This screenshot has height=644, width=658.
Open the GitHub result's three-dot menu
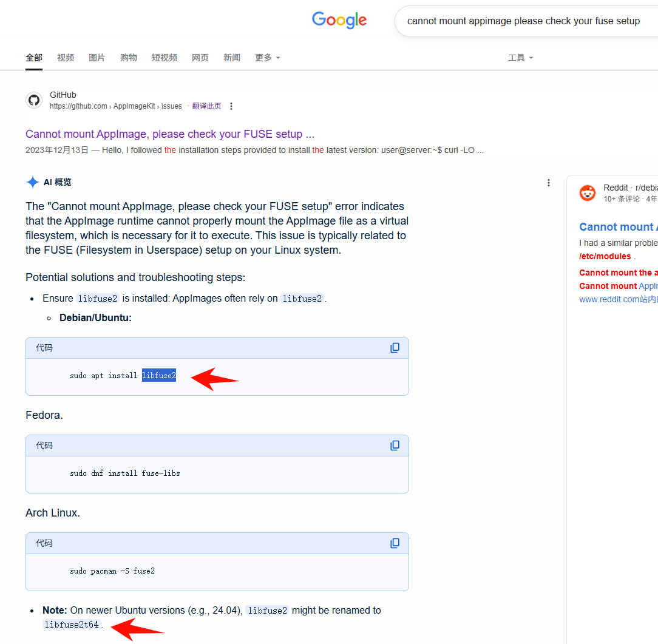(231, 106)
